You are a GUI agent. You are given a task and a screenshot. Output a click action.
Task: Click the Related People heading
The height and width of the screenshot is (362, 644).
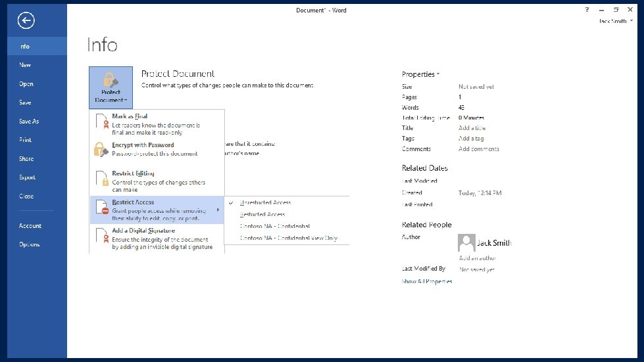click(426, 225)
